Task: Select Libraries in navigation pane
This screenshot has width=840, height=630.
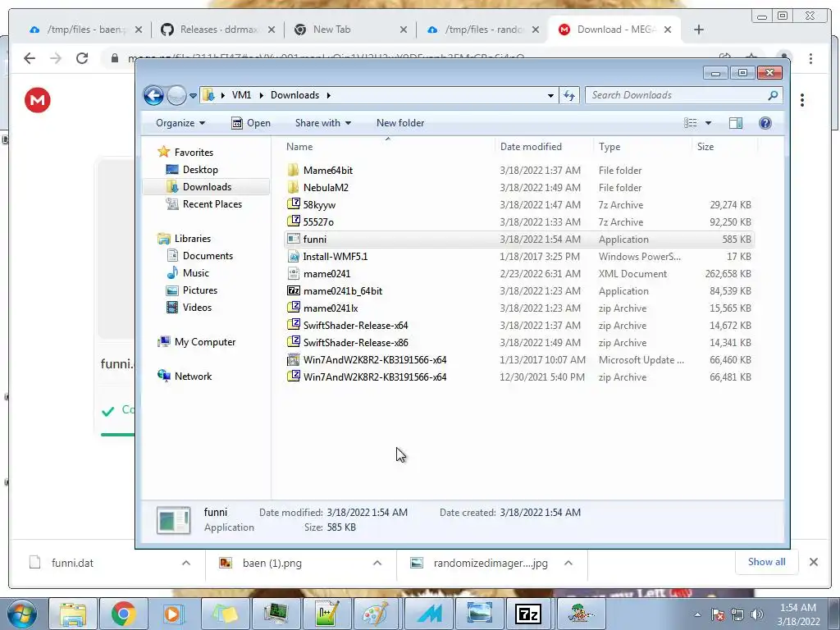Action: (185, 239)
